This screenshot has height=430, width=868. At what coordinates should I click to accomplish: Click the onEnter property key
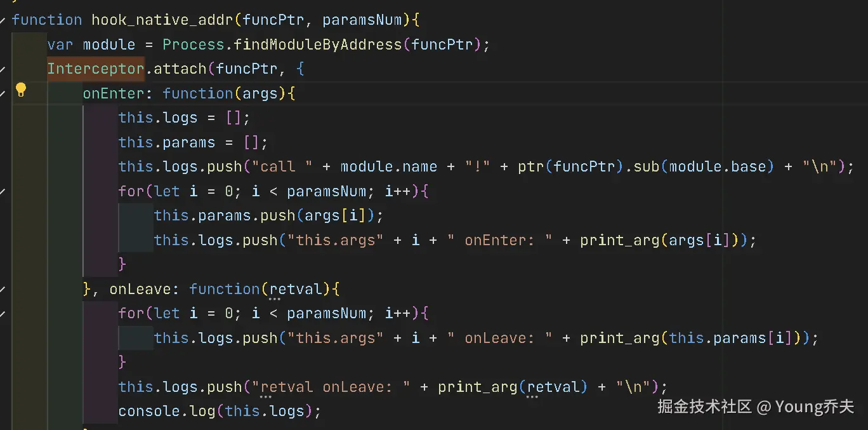(x=113, y=93)
